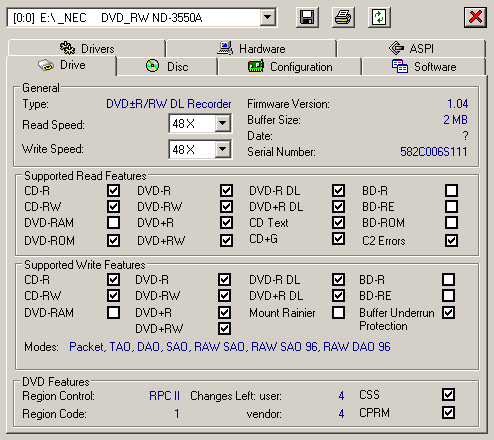The height and width of the screenshot is (440, 494).
Task: Toggle BD-R read feature checkbox
Action: pyautogui.click(x=451, y=191)
